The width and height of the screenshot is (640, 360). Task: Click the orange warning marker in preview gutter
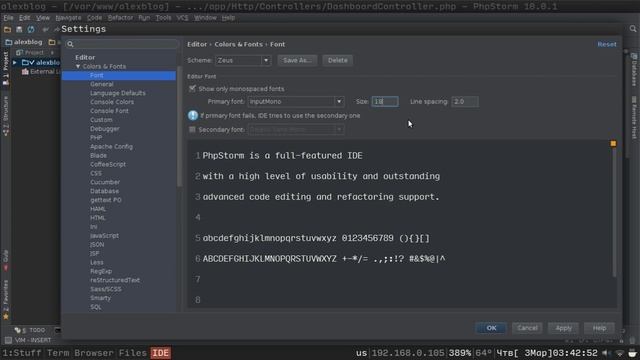613,144
